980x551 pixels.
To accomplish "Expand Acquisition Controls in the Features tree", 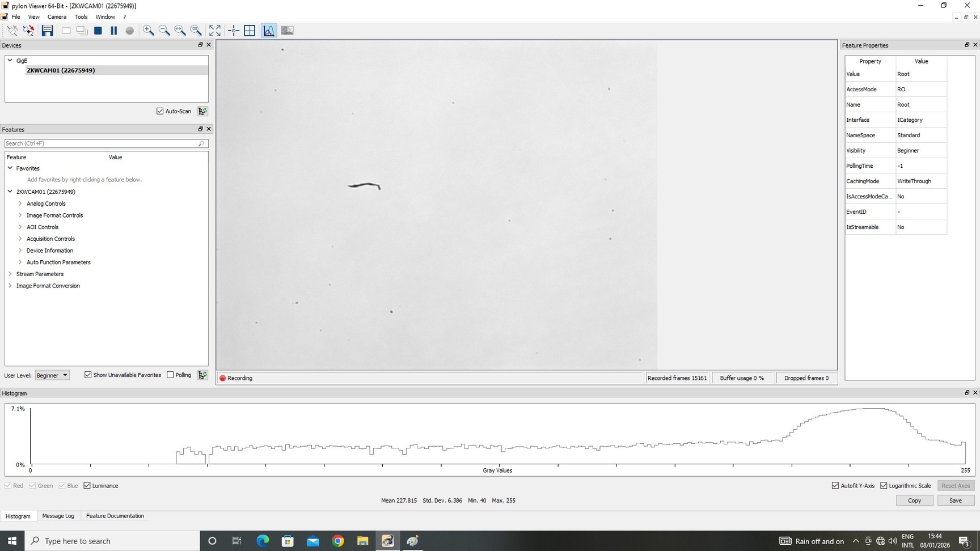I will click(x=20, y=239).
